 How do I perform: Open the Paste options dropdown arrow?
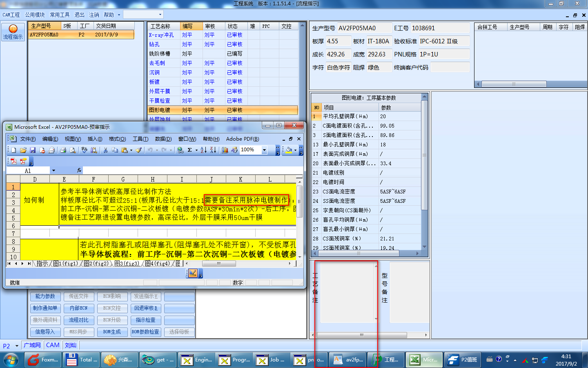(131, 150)
